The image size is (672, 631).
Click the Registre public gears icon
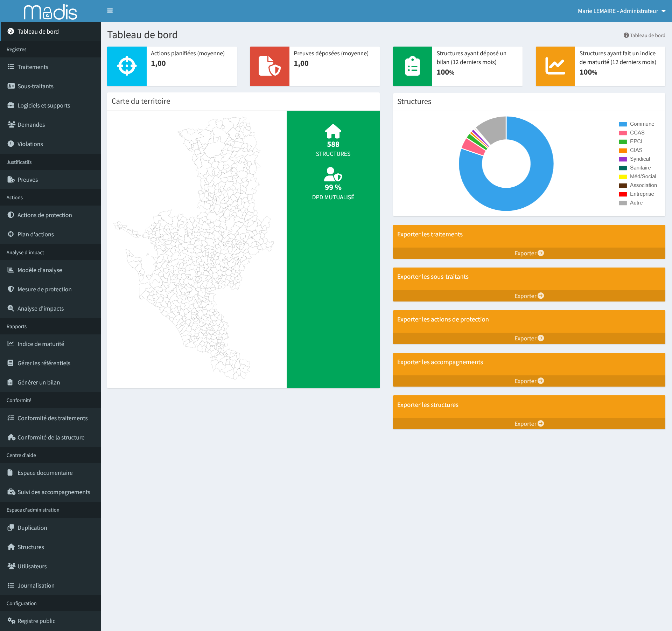click(x=11, y=620)
